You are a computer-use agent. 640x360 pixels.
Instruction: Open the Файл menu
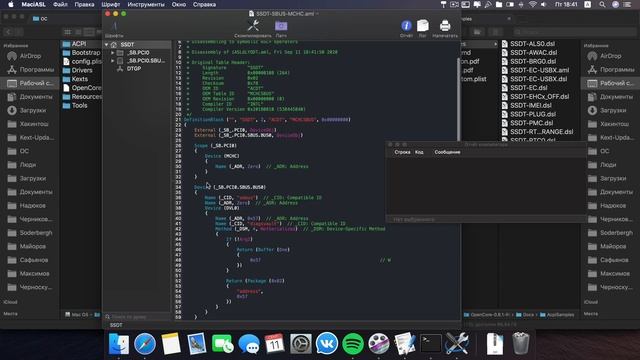click(x=60, y=4)
